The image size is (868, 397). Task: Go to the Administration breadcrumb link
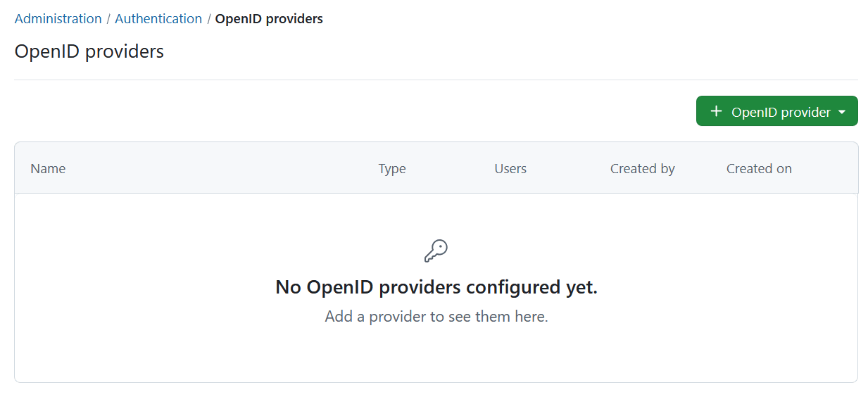point(58,19)
